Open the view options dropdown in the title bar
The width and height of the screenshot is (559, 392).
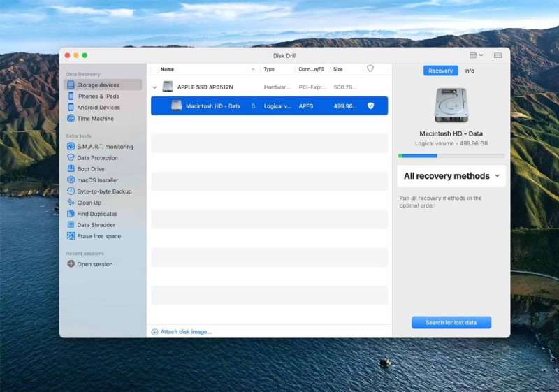(x=477, y=55)
